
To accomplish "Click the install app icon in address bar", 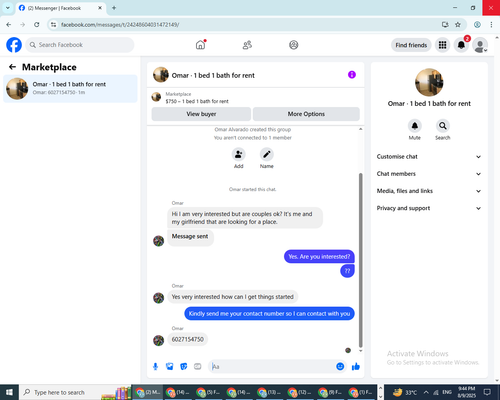I will pos(445,25).
